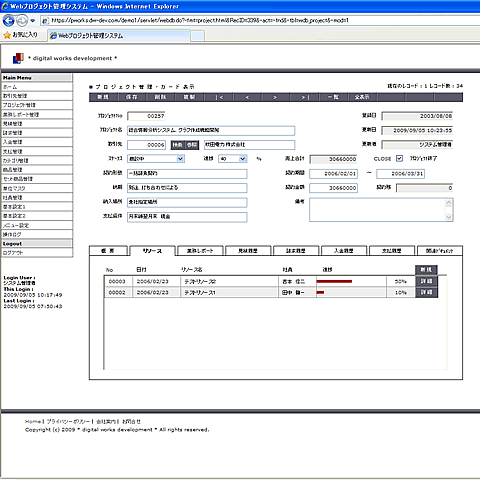Open the browser recent pages dropdown arrow
Screen dimensions: 480x480
[33, 21]
